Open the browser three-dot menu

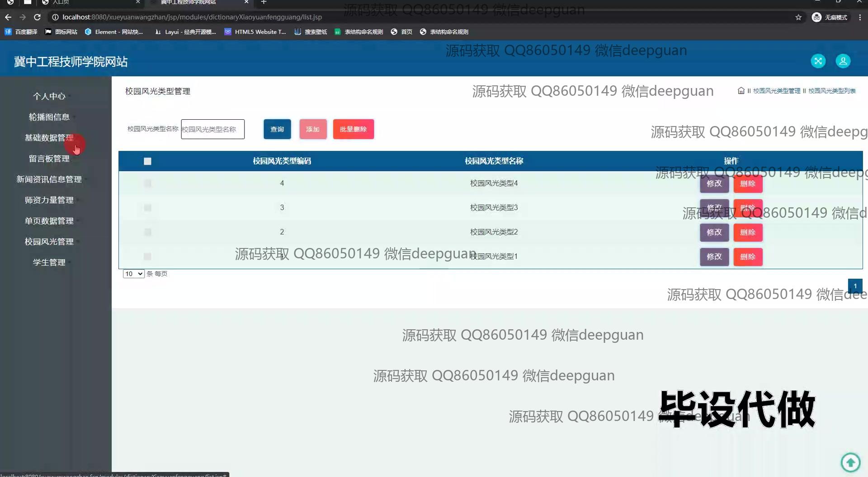coord(860,17)
